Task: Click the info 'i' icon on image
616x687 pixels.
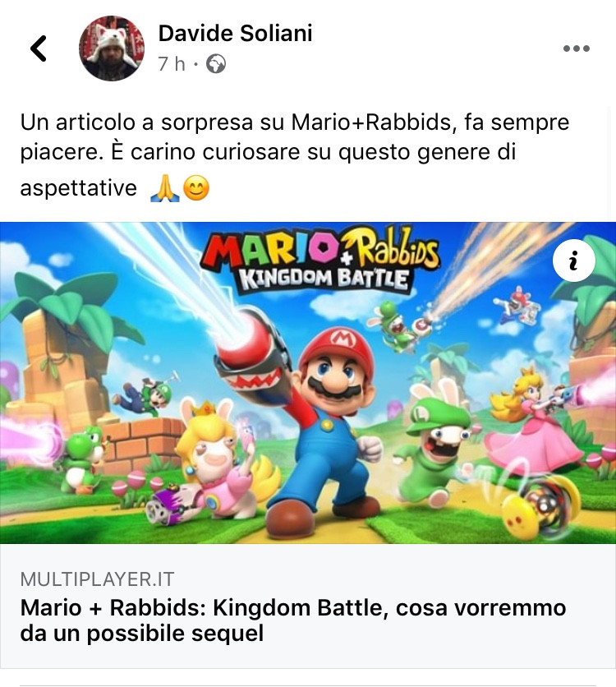Action: [573, 261]
